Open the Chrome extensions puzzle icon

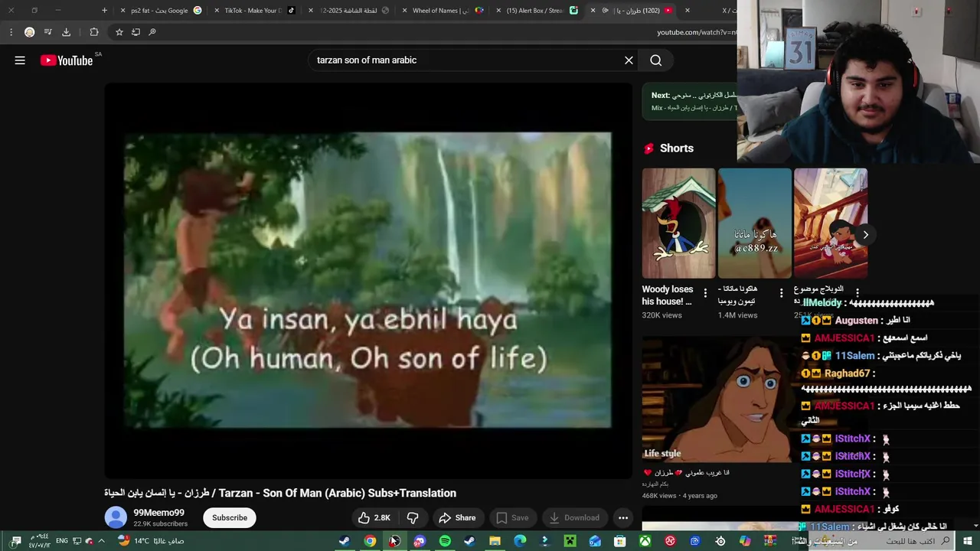click(94, 32)
